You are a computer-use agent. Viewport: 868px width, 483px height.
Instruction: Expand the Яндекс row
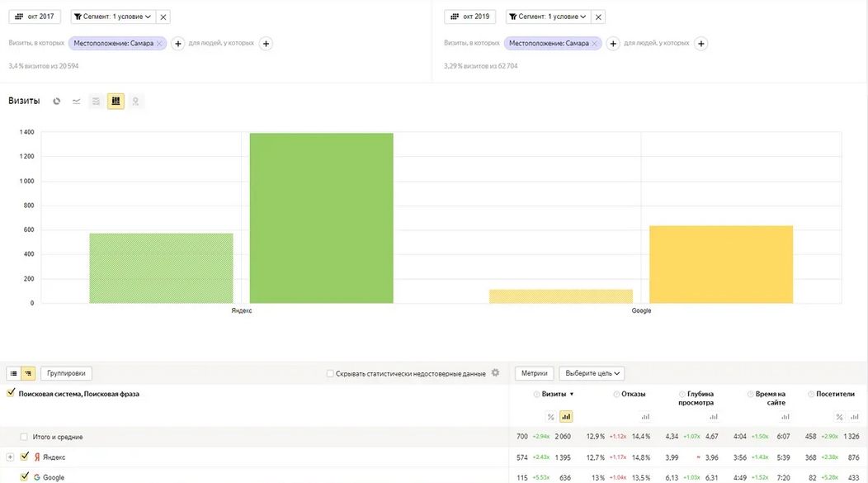coord(10,457)
